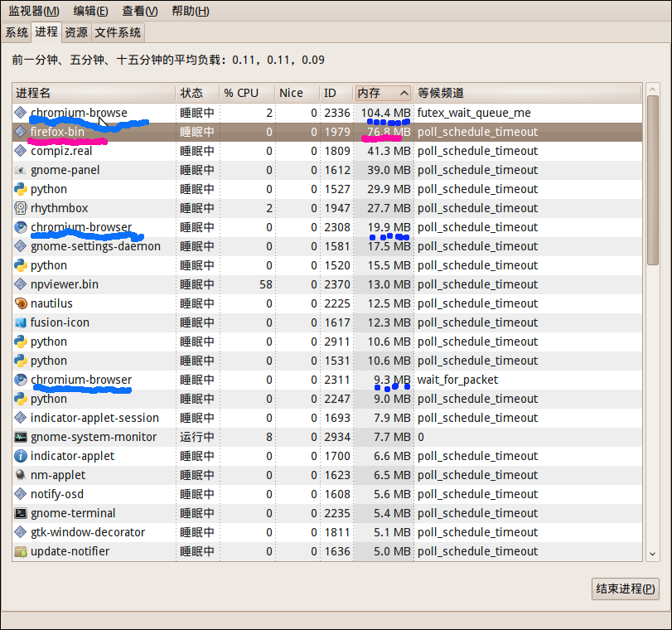The height and width of the screenshot is (630, 672).
Task: Click the notify-osd process icon
Action: tap(20, 494)
